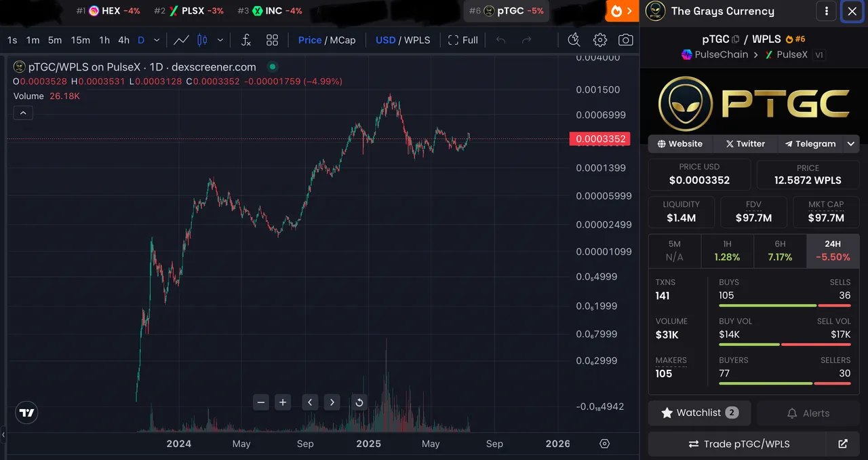The image size is (868, 460).
Task: Open trending INC ticker #3
Action: (x=270, y=11)
